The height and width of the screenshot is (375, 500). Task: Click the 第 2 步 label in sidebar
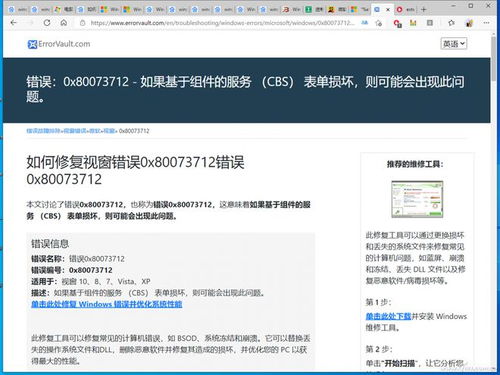pos(379,349)
